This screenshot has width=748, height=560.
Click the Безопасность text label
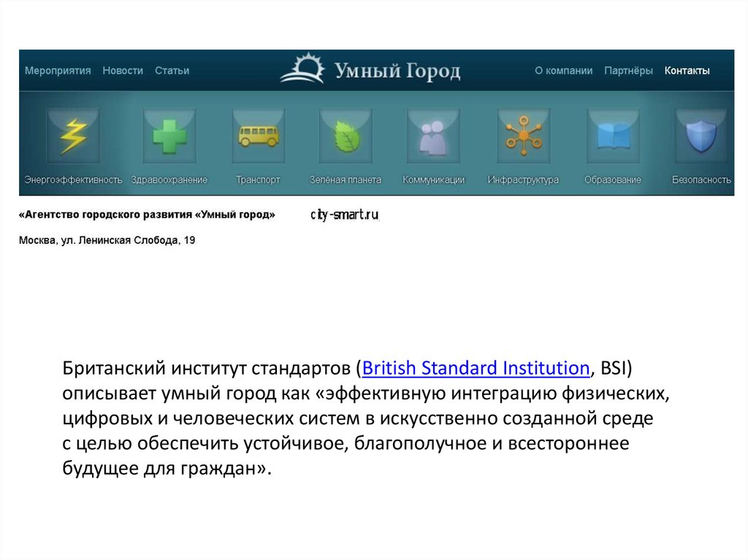pos(701,180)
